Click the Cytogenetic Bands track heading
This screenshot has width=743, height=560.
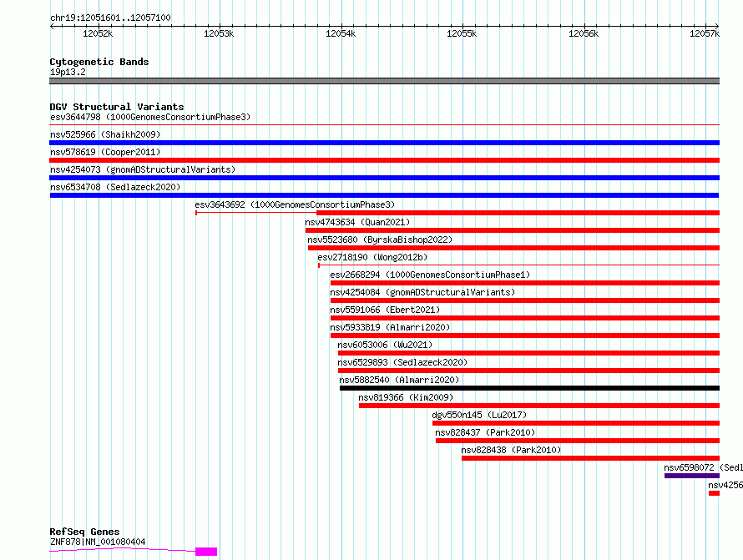click(99, 62)
